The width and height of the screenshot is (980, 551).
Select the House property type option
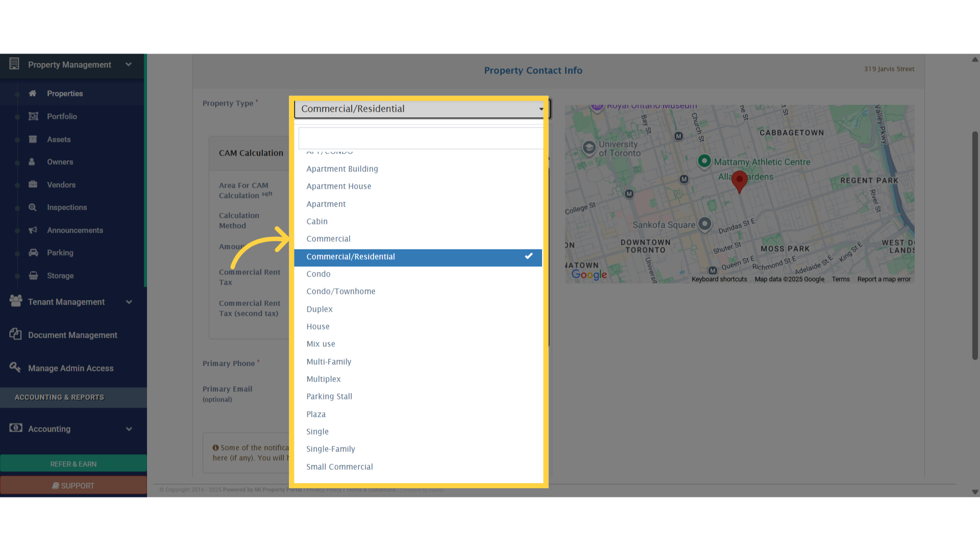point(317,326)
